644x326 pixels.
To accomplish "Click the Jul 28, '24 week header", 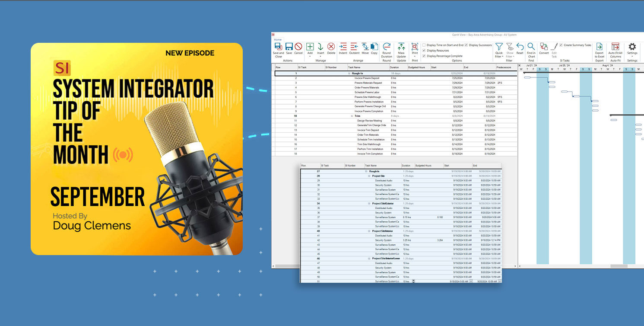I will (x=565, y=65).
